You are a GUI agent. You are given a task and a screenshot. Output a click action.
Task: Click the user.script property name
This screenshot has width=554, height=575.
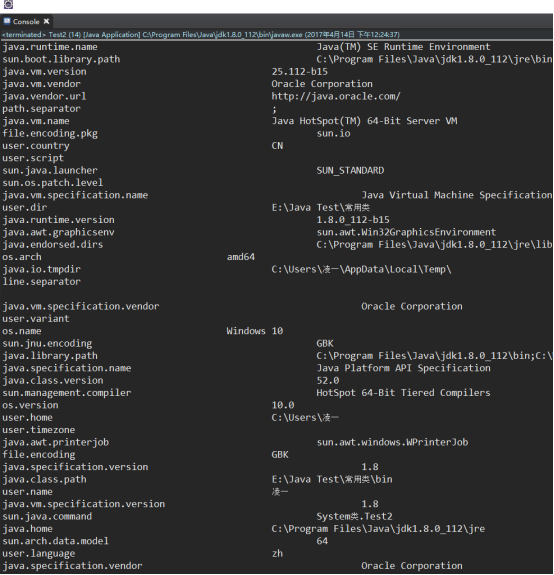pyautogui.click(x=33, y=158)
